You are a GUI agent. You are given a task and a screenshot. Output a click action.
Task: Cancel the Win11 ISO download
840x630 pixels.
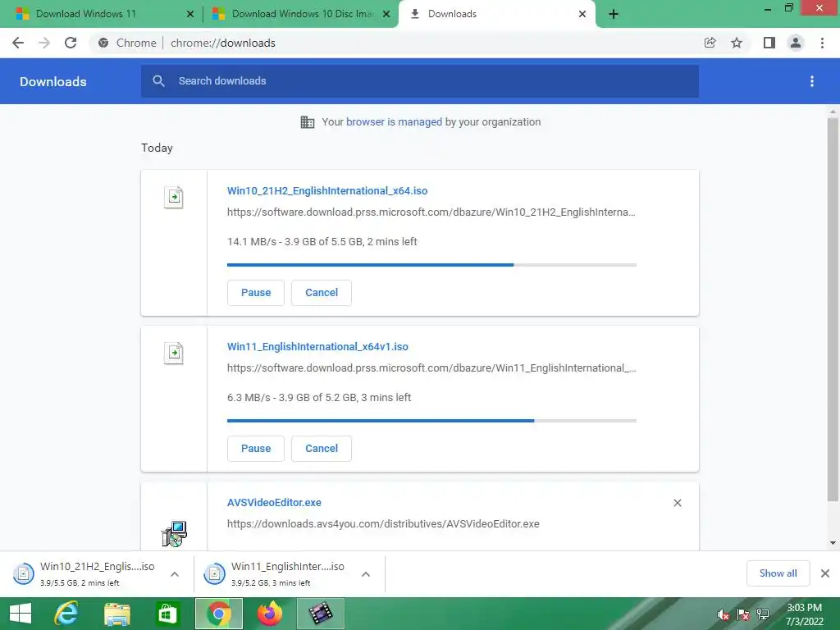[322, 449]
